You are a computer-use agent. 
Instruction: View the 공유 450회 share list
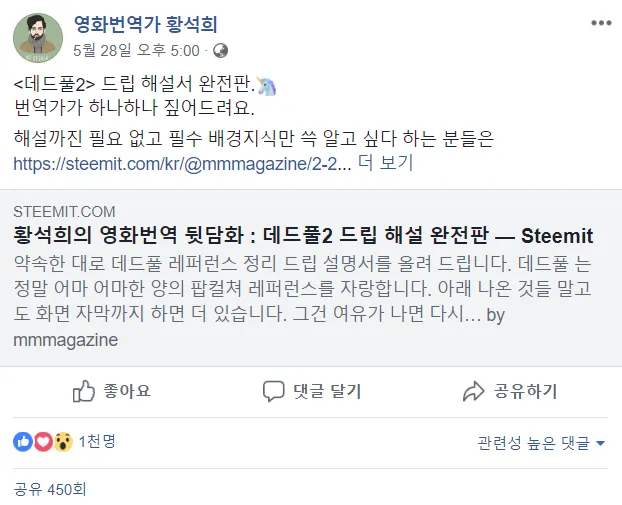pyautogui.click(x=50, y=490)
